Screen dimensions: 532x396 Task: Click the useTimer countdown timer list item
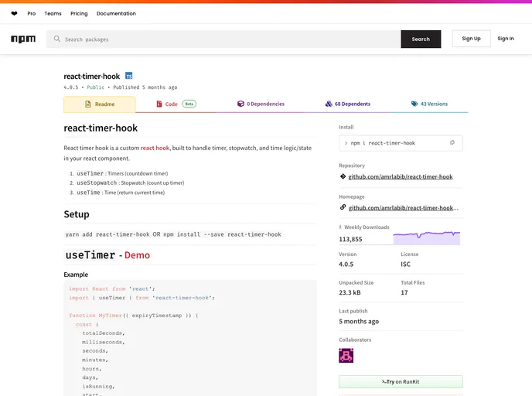pos(122,173)
